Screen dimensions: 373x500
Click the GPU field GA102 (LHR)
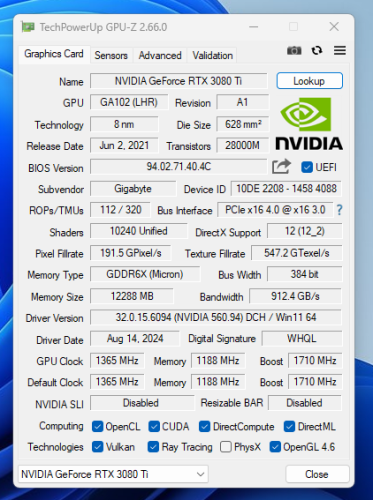pos(129,102)
